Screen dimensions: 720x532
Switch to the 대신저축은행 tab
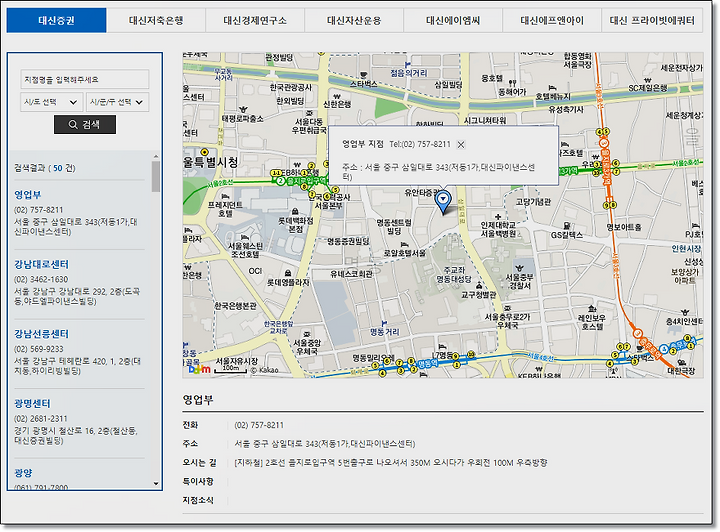(156, 21)
